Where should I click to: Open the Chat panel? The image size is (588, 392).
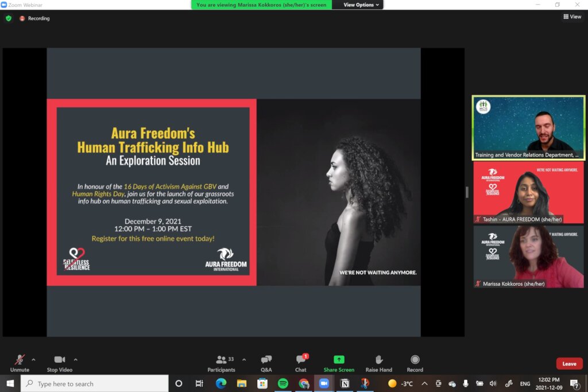(301, 362)
